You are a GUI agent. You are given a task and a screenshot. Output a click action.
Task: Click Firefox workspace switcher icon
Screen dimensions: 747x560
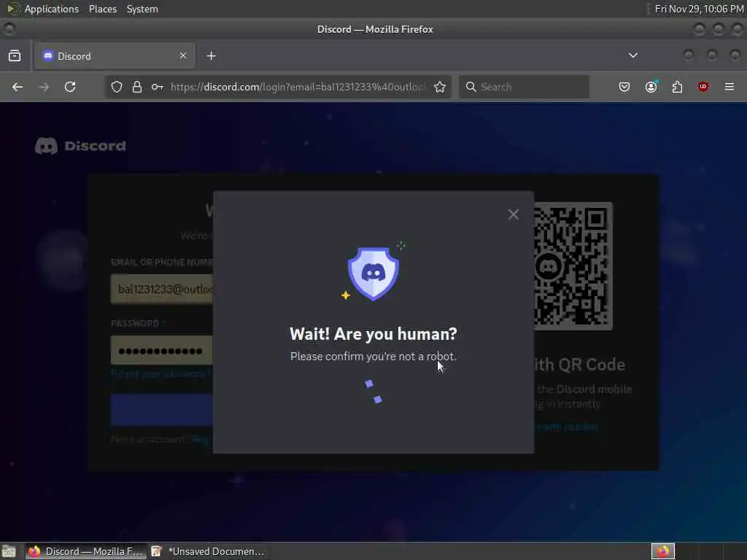point(663,551)
